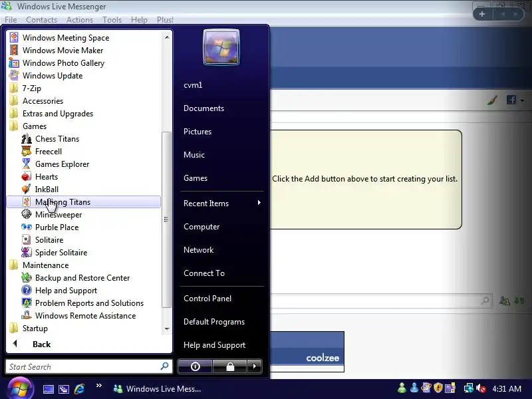This screenshot has height=399, width=532.
Task: Click the muted volume tray icon
Action: pos(481,388)
